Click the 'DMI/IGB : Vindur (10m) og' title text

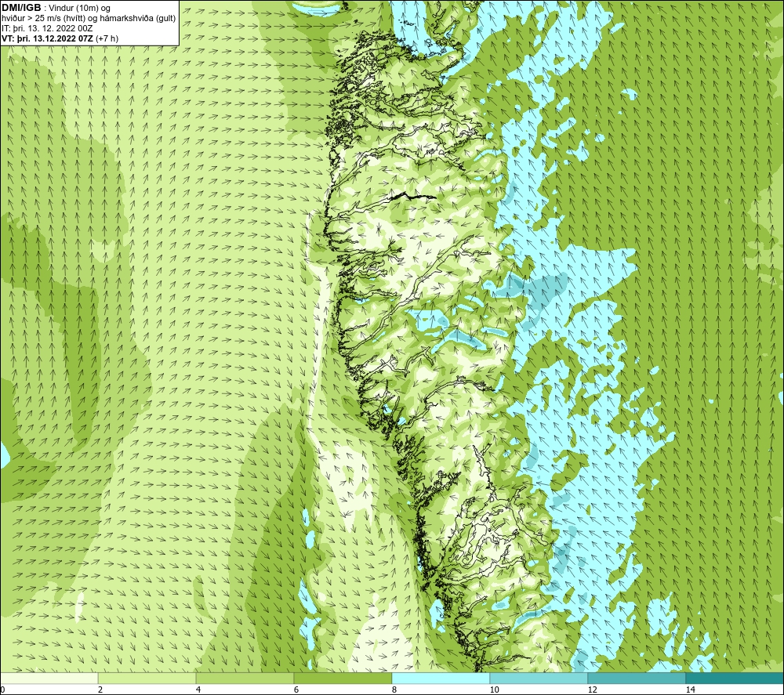[56, 8]
